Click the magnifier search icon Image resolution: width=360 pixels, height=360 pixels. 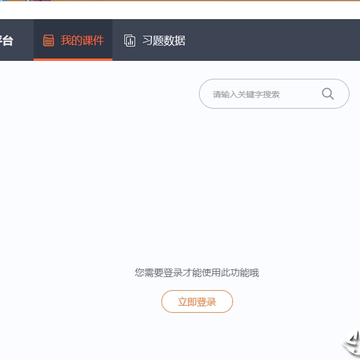328,94
